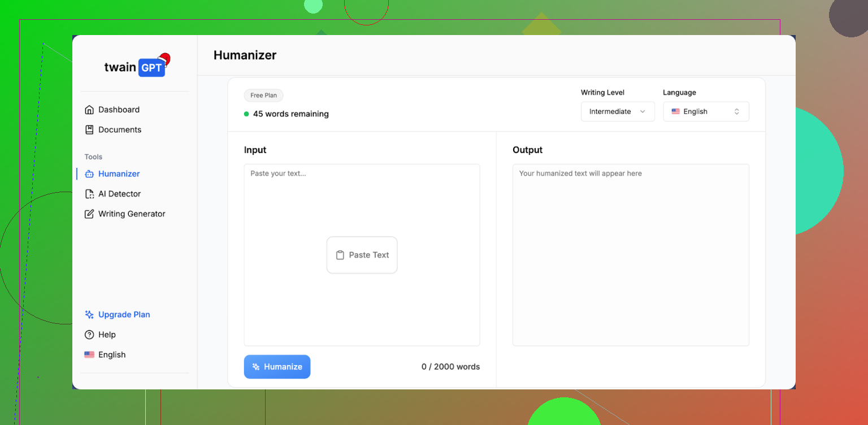This screenshot has height=425, width=868.
Task: Click the Help question mark icon
Action: pos(89,335)
